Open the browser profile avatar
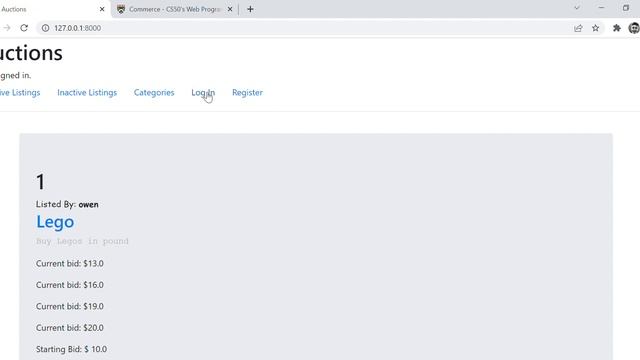Image resolution: width=640 pixels, height=360 pixels. coord(634,28)
